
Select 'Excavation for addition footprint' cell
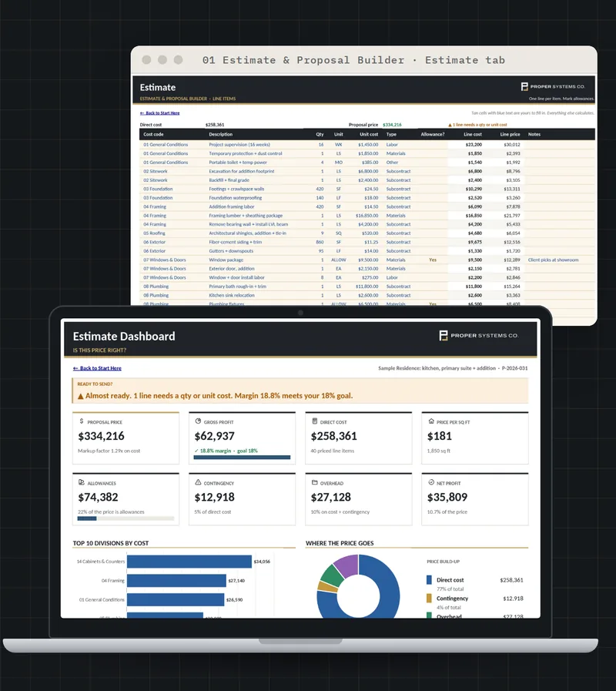pos(242,171)
